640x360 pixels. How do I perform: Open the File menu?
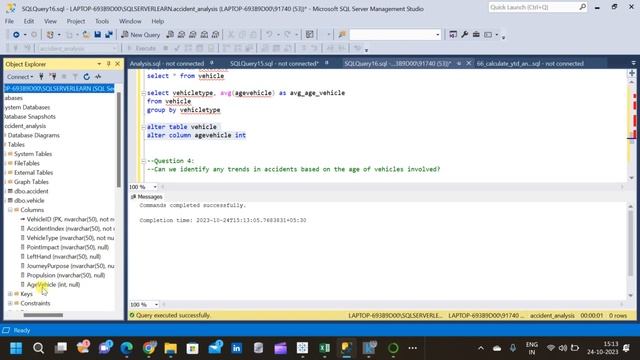pyautogui.click(x=9, y=21)
